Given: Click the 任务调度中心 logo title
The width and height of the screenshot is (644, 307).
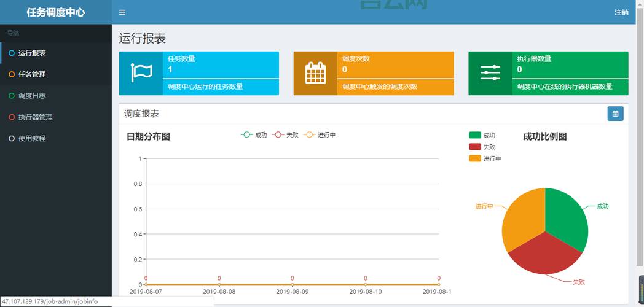Looking at the screenshot, I should [55, 12].
